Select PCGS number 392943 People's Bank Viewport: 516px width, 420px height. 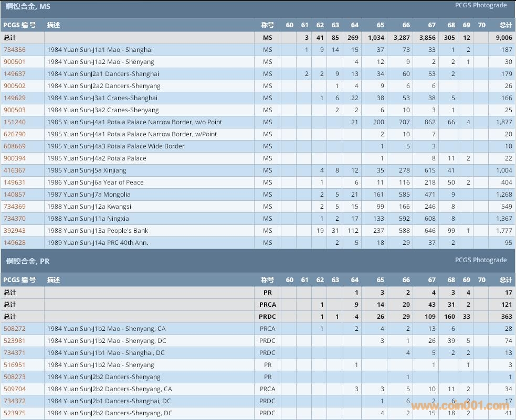click(15, 231)
